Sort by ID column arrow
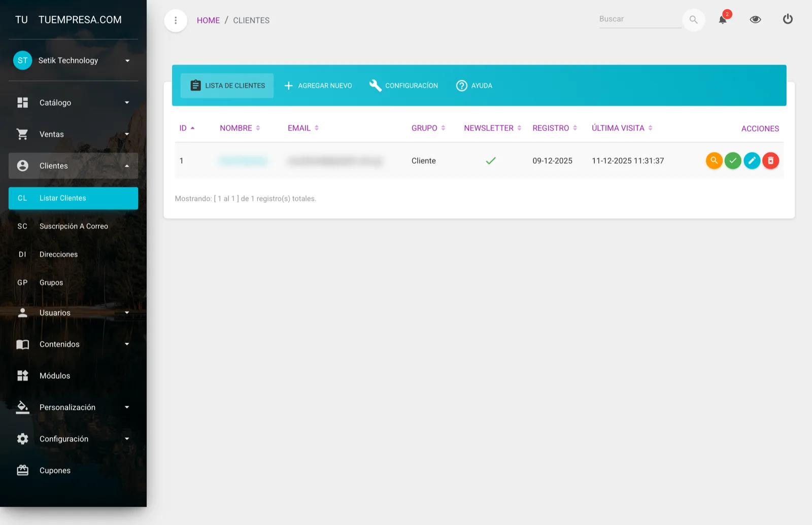 (x=192, y=128)
